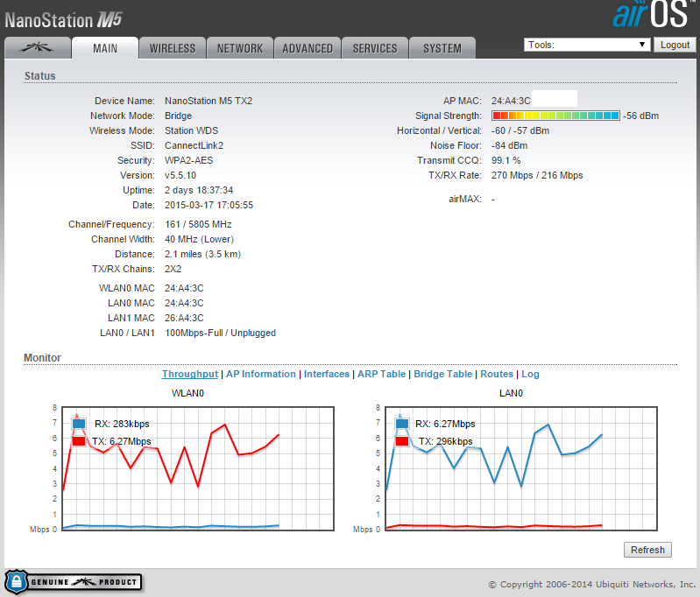This screenshot has width=700, height=597.
Task: Click the LAN0 throughput graph
Action: (x=521, y=468)
